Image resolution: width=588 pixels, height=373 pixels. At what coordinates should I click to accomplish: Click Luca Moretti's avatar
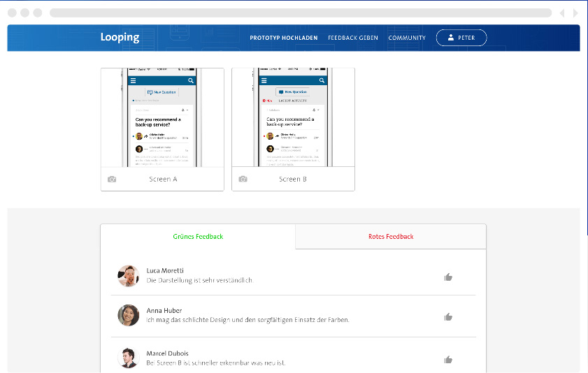click(x=129, y=276)
